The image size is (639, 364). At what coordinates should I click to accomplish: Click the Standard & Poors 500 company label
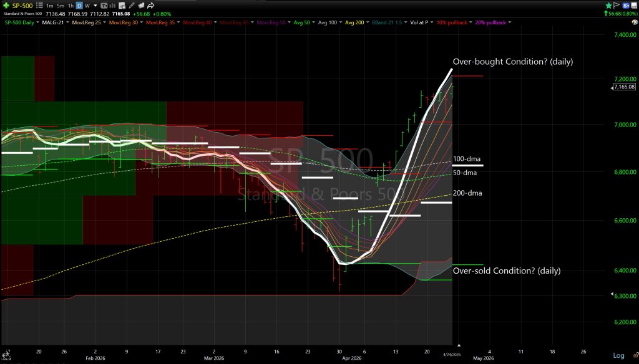(22, 14)
